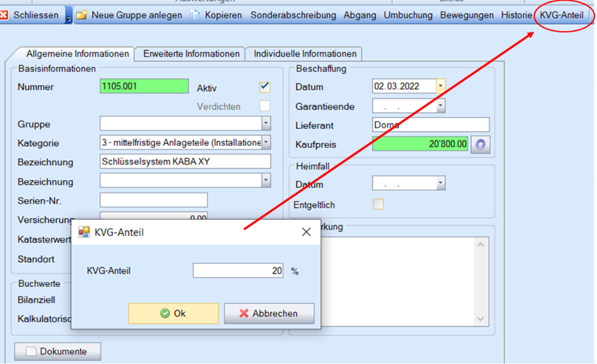Switch to the Erweiterte Informationen tab

[191, 54]
